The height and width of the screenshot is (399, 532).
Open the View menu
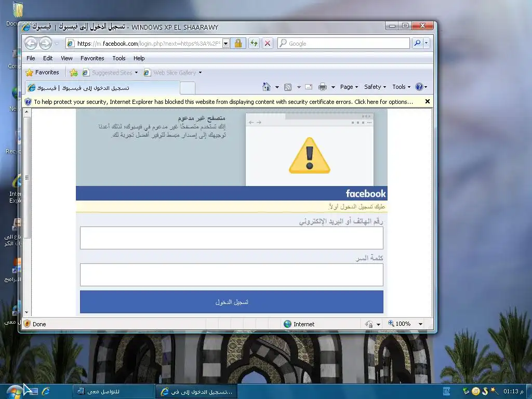[x=66, y=58]
